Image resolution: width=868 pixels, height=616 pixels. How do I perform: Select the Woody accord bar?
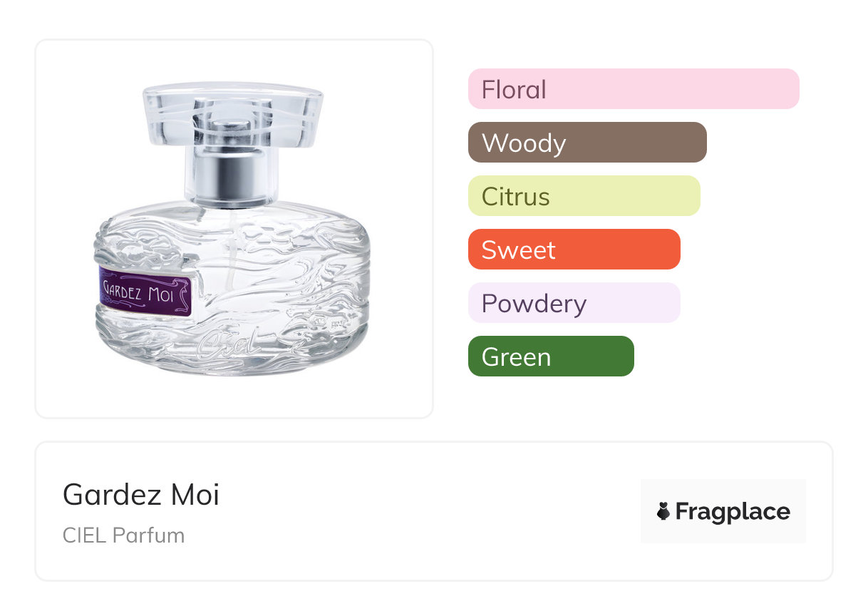[x=587, y=143]
